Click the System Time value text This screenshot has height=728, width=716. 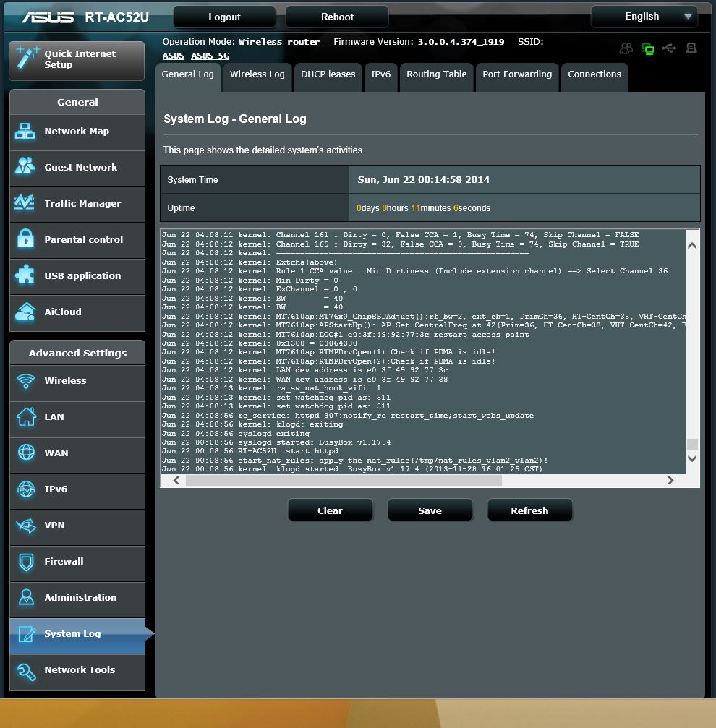[424, 180]
